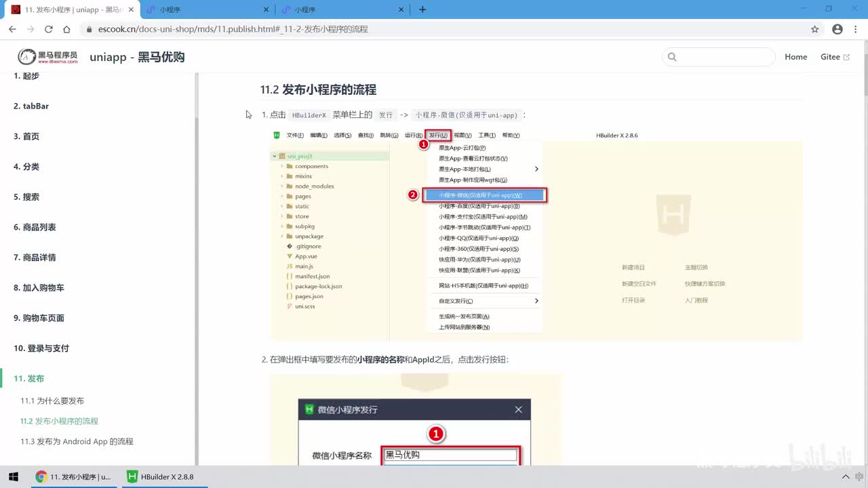Open subsection 11.3 发布为 Android App 的流程
This screenshot has width=868, height=488.
pyautogui.click(x=77, y=441)
